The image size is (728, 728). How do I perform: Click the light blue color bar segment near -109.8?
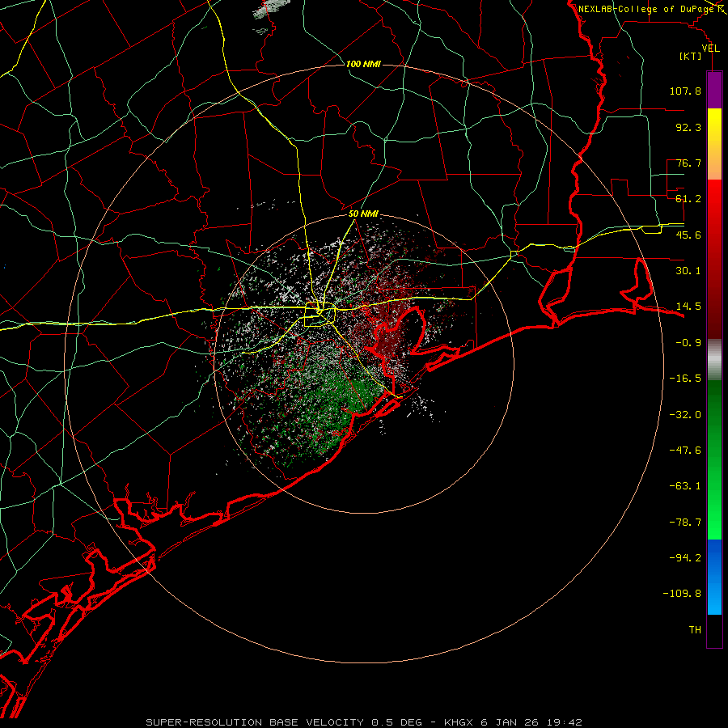click(714, 597)
